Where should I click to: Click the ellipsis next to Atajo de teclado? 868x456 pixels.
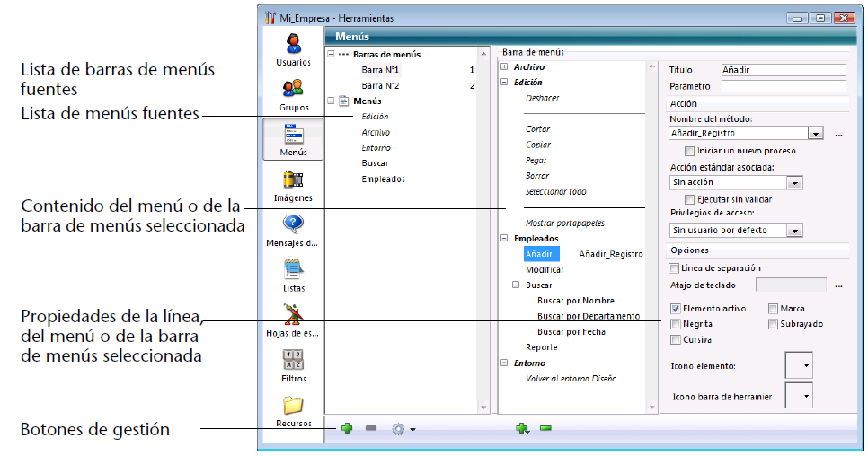(838, 285)
